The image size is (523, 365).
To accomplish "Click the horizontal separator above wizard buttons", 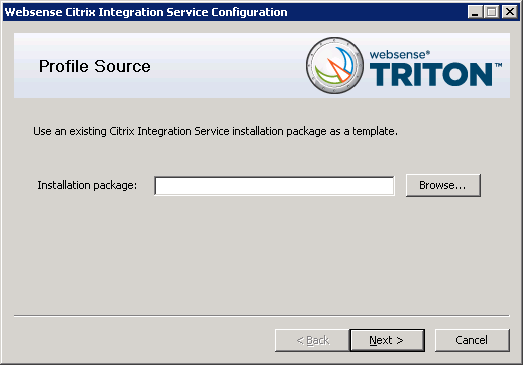I will point(262,315).
